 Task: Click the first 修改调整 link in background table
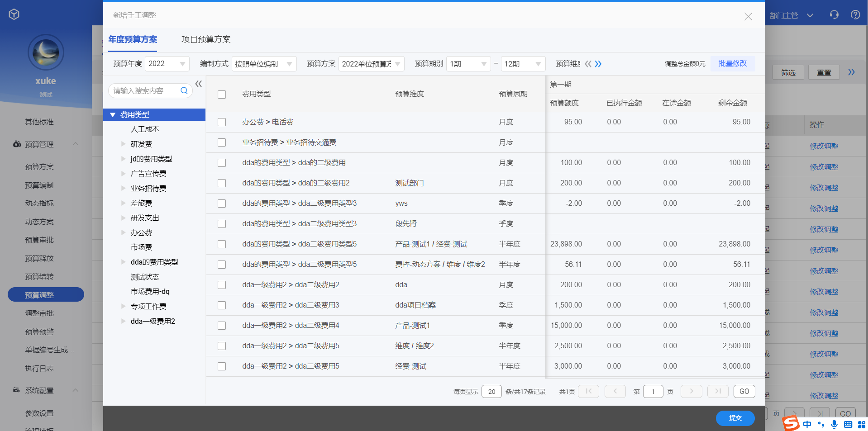click(x=824, y=146)
